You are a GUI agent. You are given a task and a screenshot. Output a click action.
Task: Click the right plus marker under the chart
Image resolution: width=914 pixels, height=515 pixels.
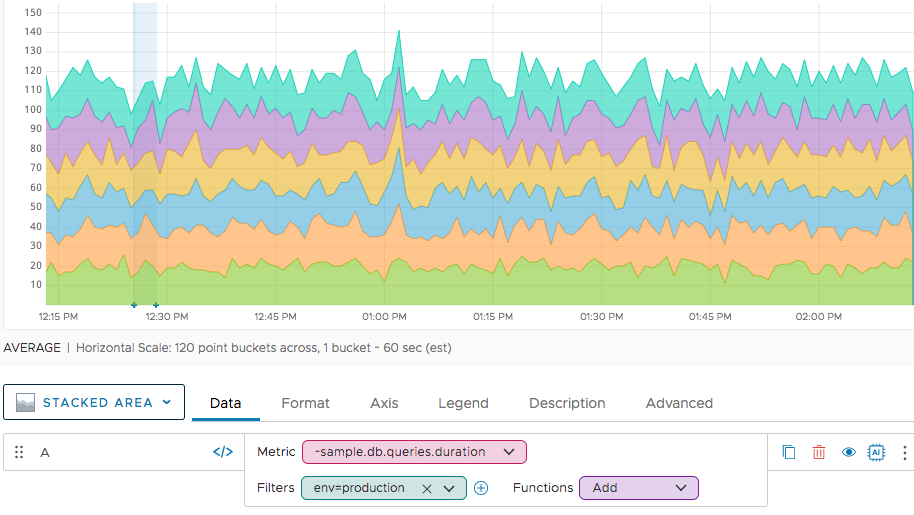pos(156,305)
